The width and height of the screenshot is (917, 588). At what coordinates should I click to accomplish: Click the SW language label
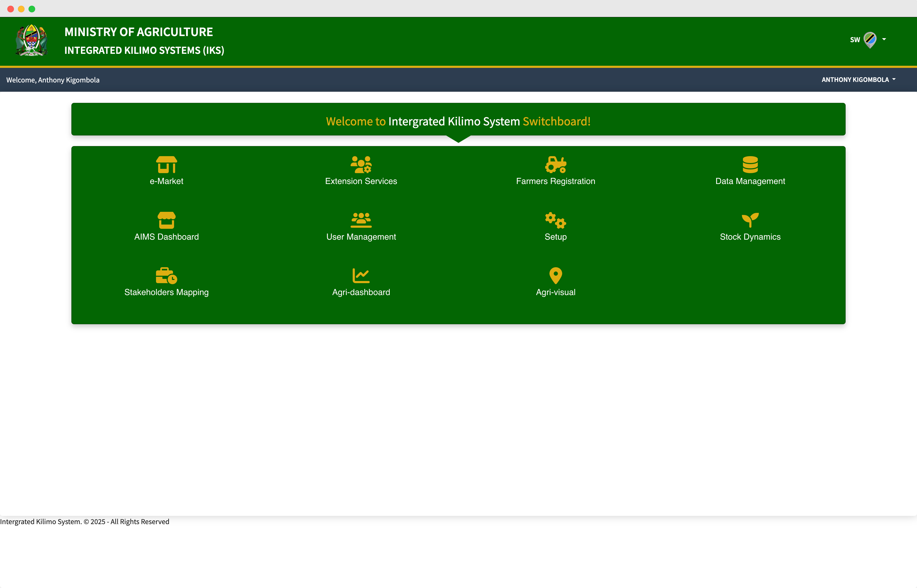[x=855, y=40]
